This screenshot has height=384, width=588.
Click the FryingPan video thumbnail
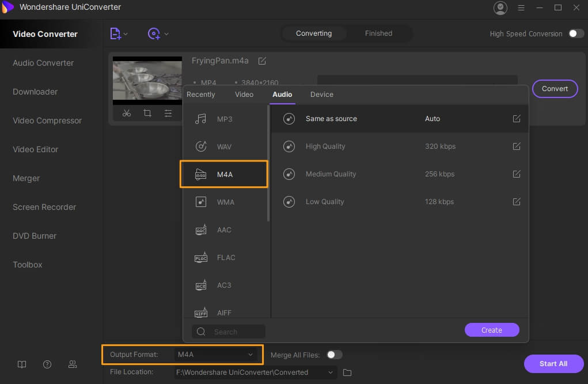pos(147,81)
